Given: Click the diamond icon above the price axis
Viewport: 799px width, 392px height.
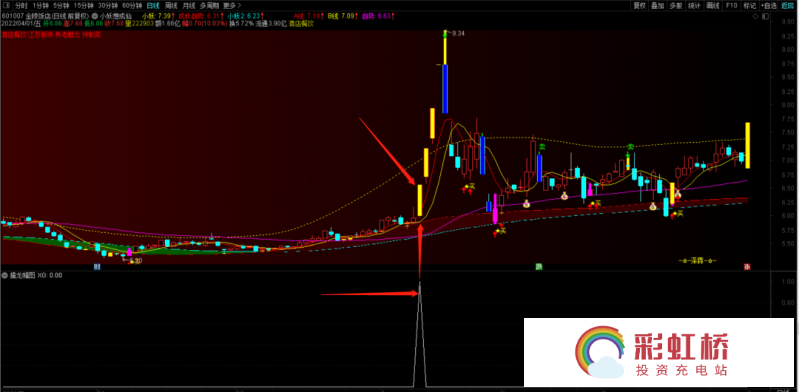Looking at the screenshot, I should [x=756, y=16].
